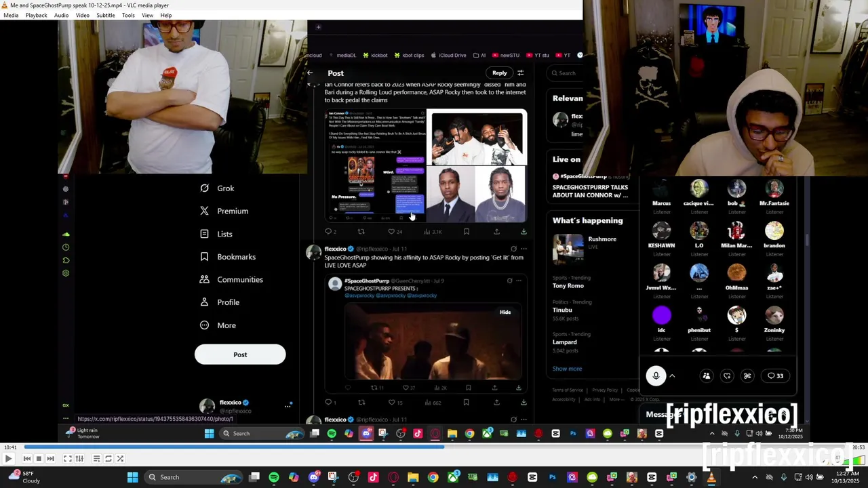Toggle the Spaces microphone mute button
Image resolution: width=868 pixels, height=488 pixels.
(656, 376)
